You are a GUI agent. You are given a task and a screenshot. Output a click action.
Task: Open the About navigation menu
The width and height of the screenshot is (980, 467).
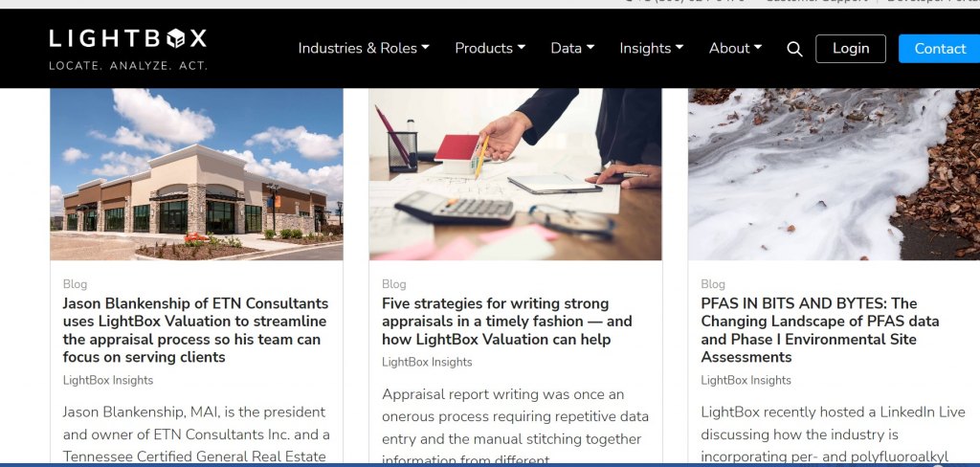click(x=735, y=48)
